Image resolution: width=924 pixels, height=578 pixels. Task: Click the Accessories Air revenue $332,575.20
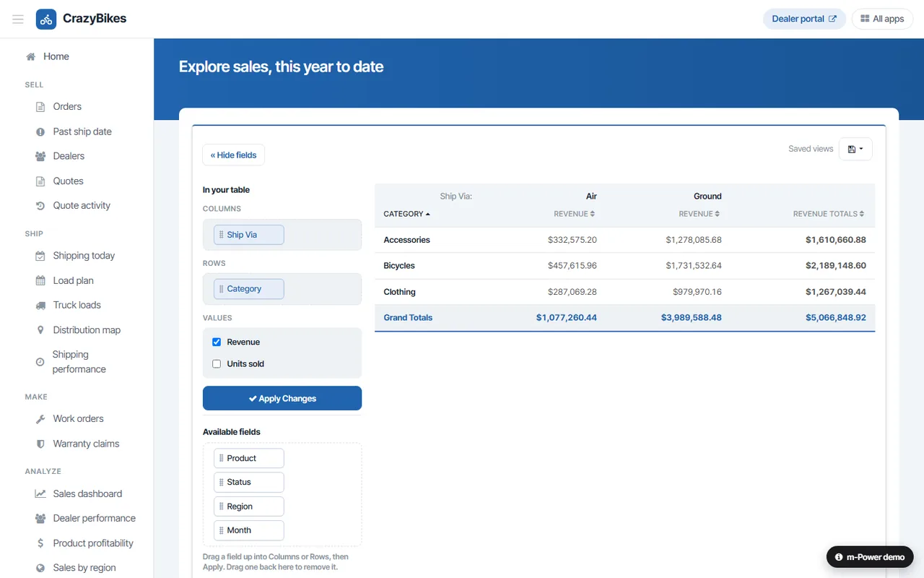pos(572,240)
